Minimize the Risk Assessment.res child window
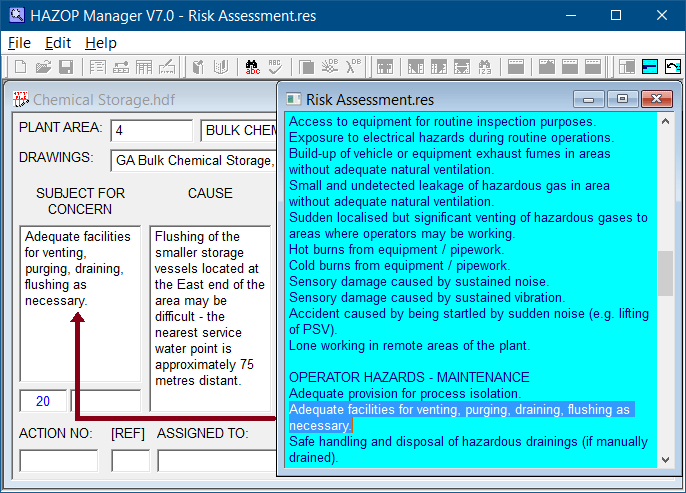The image size is (686, 493). pos(588,99)
